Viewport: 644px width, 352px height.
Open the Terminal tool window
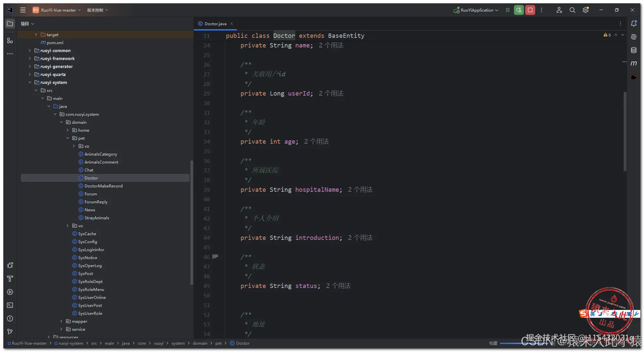point(10,305)
